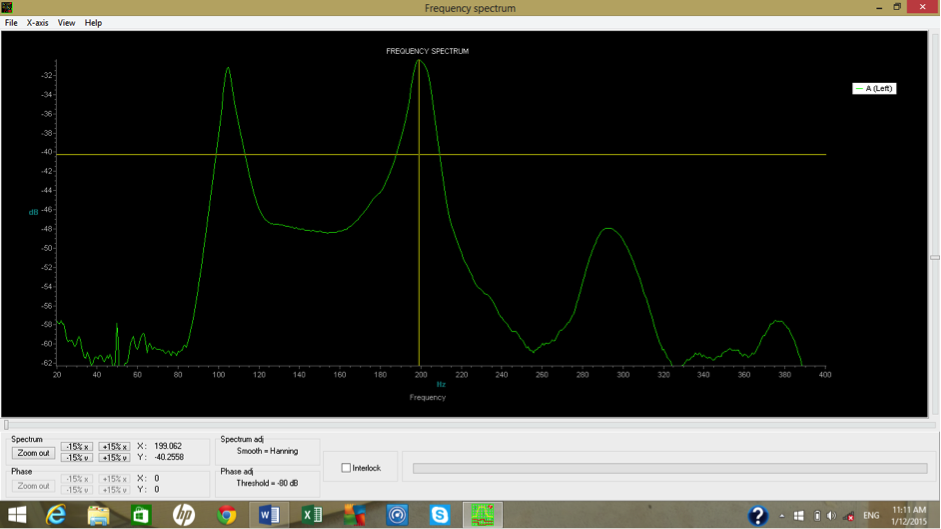Click Spectrum +15% x button
941x529 pixels.
pyautogui.click(x=114, y=447)
